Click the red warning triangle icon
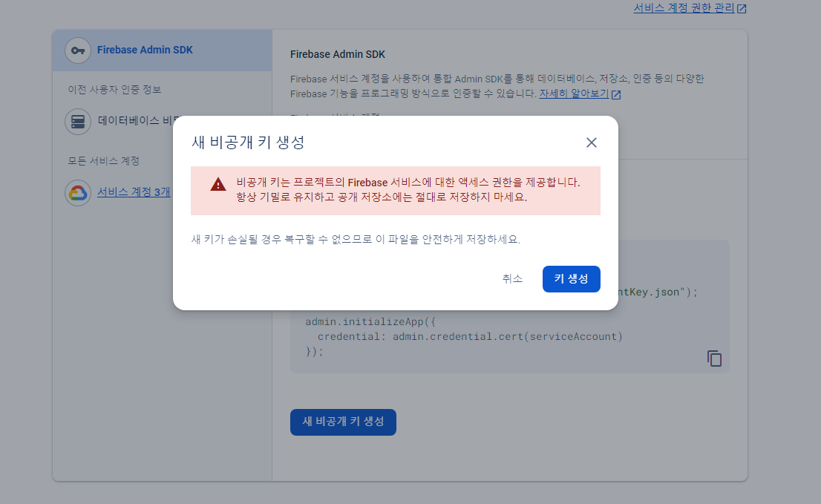821x504 pixels. coord(217,184)
